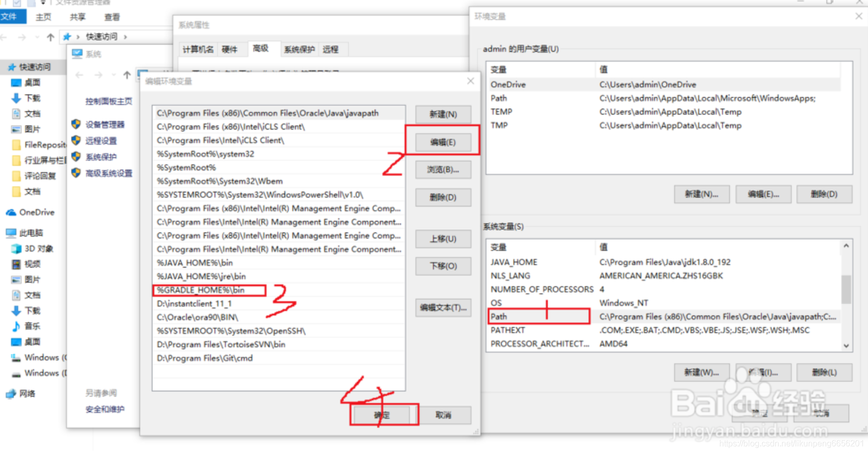Click 删除(L) under system variables
Screen dimensions: 868x453
[x=825, y=373]
